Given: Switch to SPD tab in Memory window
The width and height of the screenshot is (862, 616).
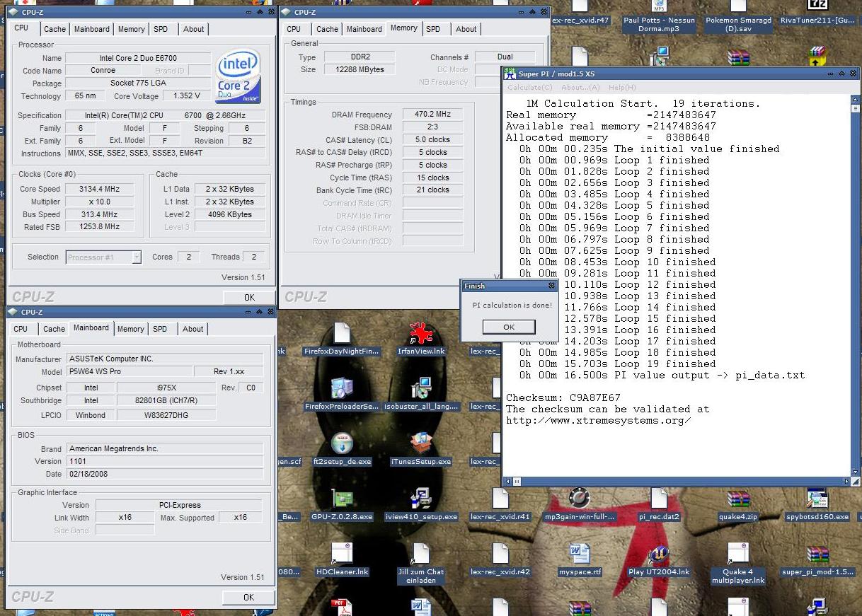Looking at the screenshot, I should [x=433, y=29].
